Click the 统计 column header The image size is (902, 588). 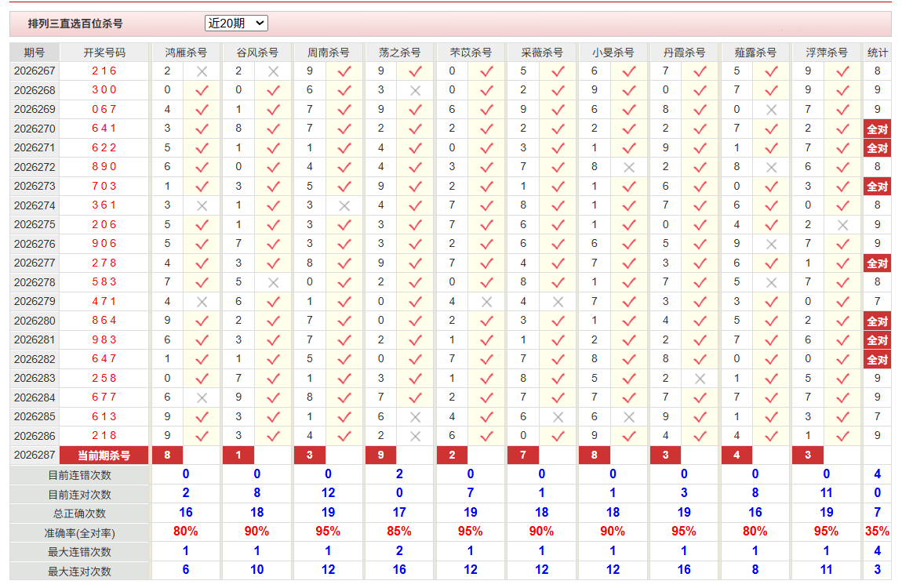[x=877, y=53]
